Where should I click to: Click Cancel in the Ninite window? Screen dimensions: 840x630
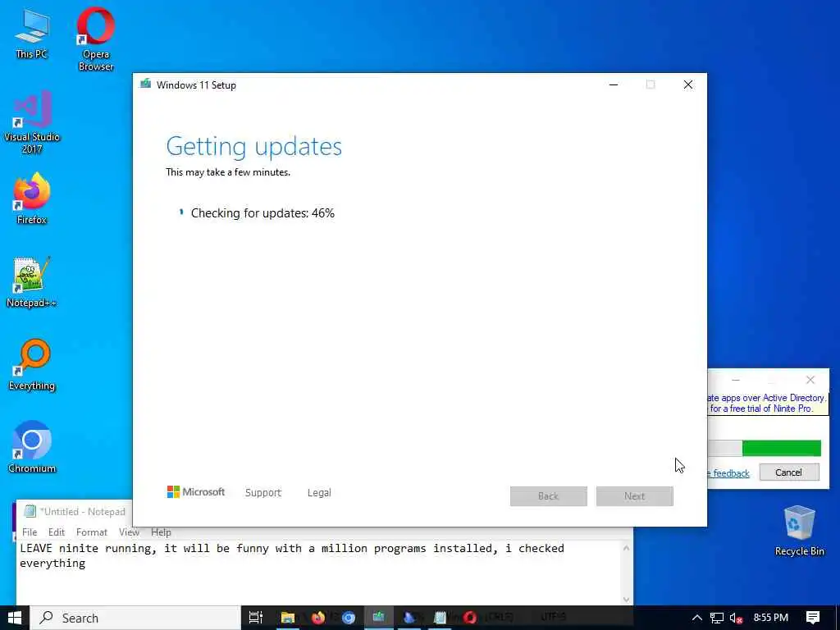tap(789, 472)
